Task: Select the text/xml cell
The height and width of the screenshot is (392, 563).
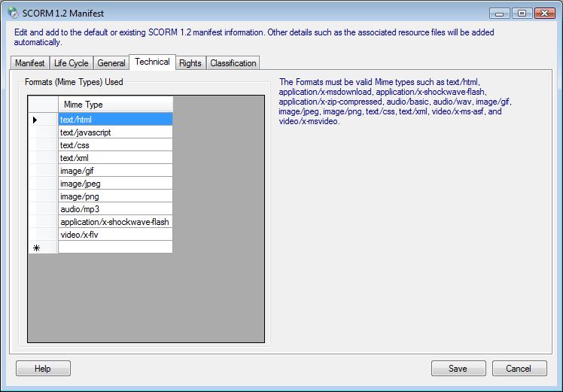Action: (x=115, y=158)
